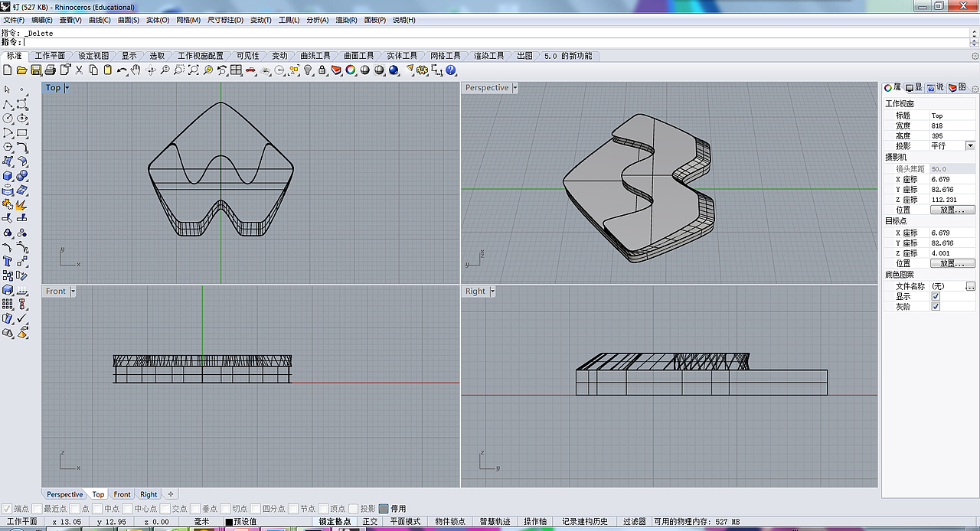Open the Right viewport title dropdown arrow

click(x=492, y=292)
